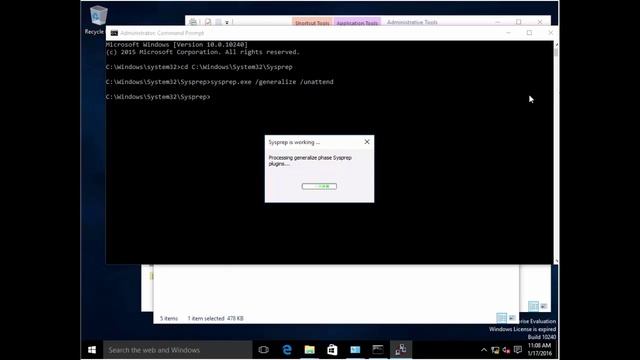Click the Command Prompt vertical scrollbar thumb
The width and height of the screenshot is (640, 360).
(x=556, y=52)
